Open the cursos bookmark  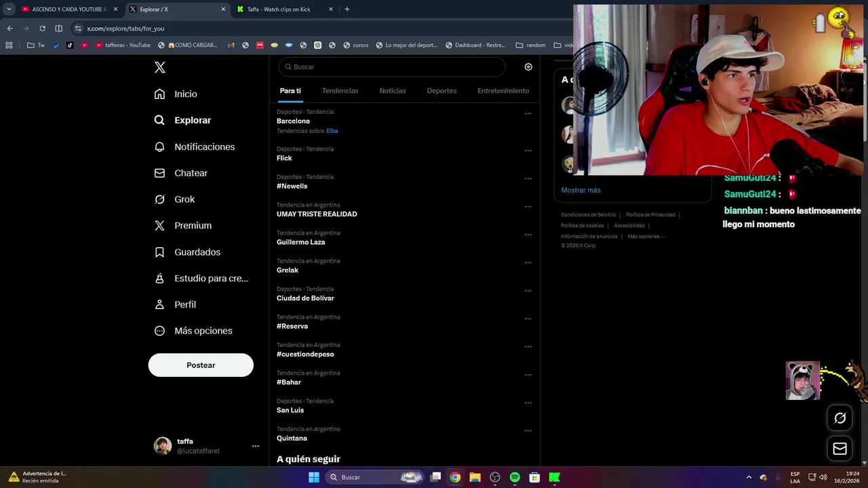356,45
